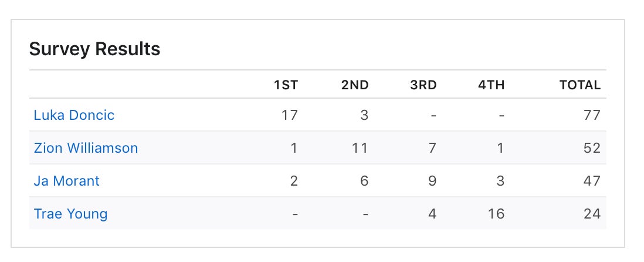Click Zion Williamson's total of 52
This screenshot has height=262, width=644.
point(592,147)
